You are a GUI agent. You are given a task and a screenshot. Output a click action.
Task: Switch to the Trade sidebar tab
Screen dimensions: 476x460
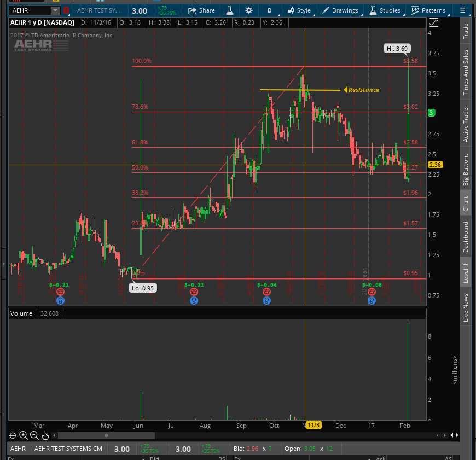pyautogui.click(x=466, y=31)
